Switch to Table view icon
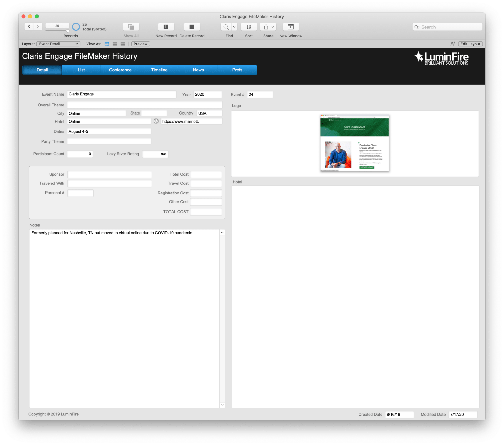Image resolution: width=504 pixels, height=445 pixels. coord(123,44)
